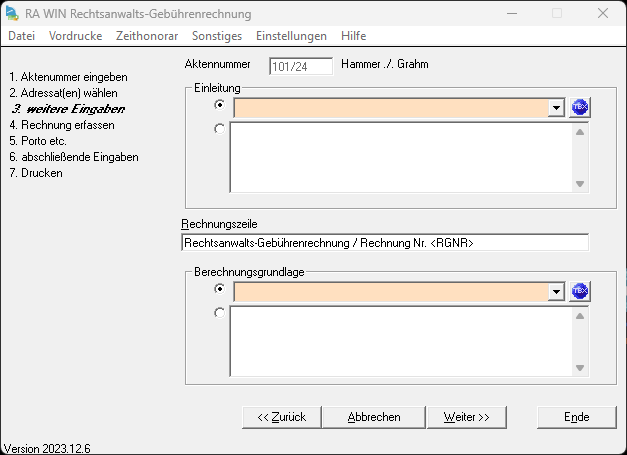Open the Einstellungen menu

pos(292,36)
